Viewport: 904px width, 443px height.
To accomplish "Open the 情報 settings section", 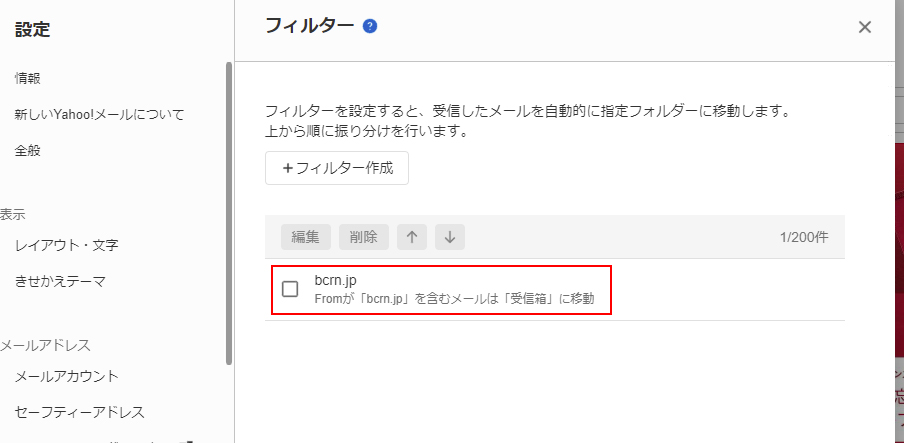I will pyautogui.click(x=28, y=79).
